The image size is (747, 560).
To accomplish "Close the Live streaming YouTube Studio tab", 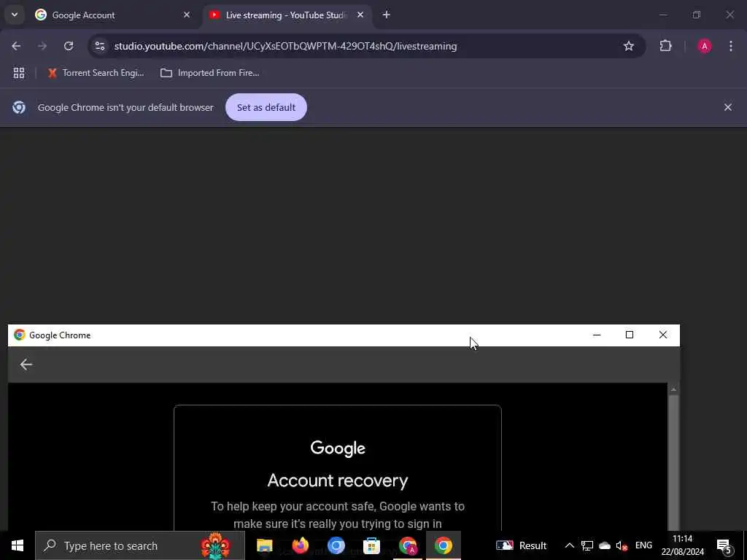I will [360, 15].
